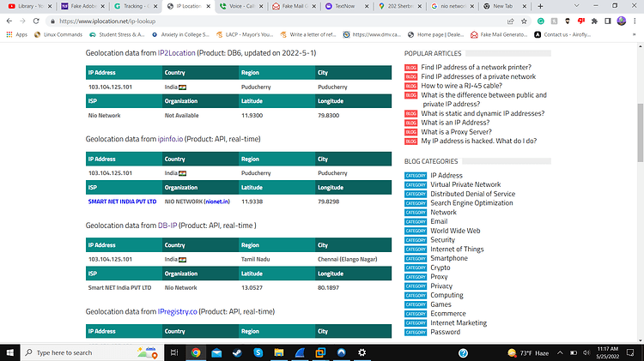
Task: Open Skype from the taskbar
Action: (258, 352)
